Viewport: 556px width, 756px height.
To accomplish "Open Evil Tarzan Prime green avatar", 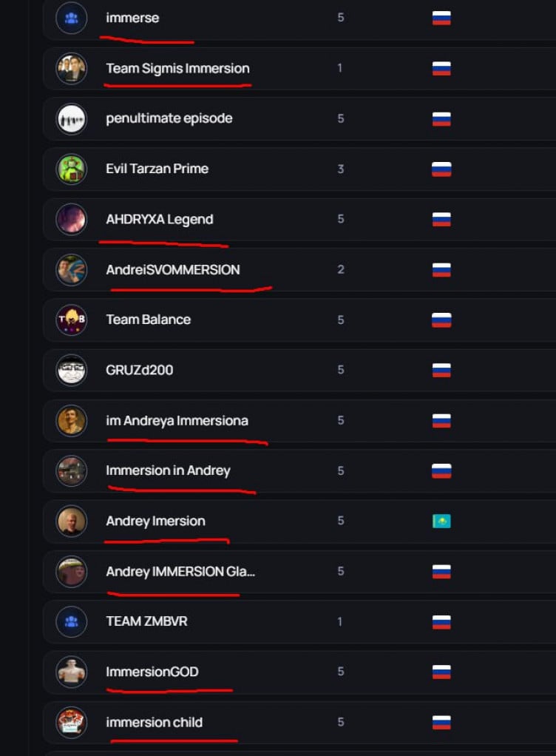I will [x=71, y=169].
